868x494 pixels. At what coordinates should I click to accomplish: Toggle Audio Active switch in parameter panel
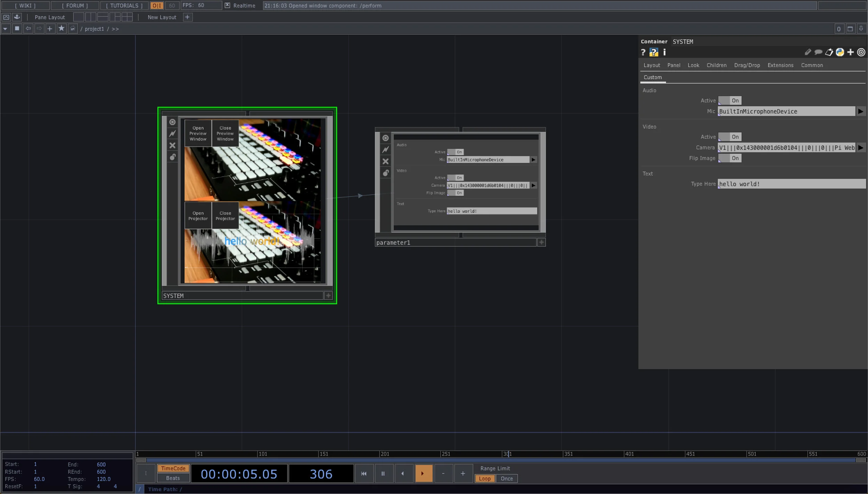point(729,101)
